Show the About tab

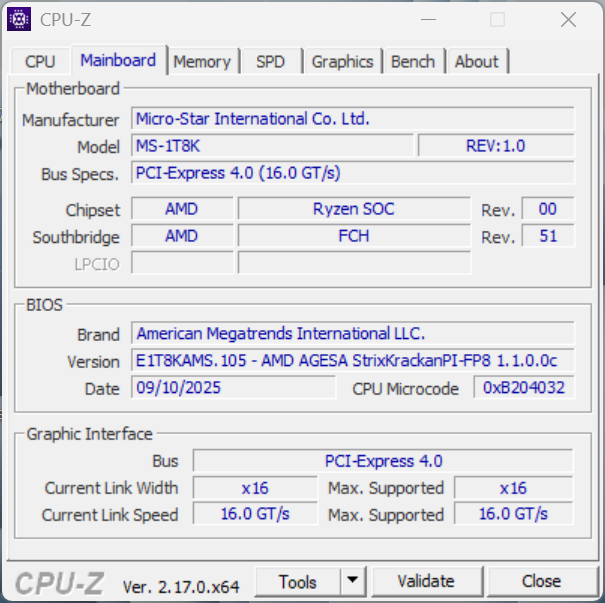point(476,61)
